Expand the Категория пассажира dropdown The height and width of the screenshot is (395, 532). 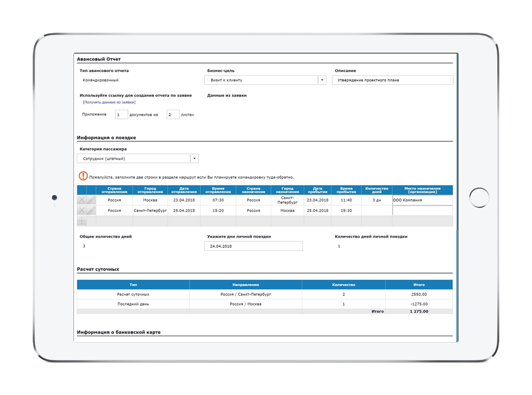tap(194, 158)
